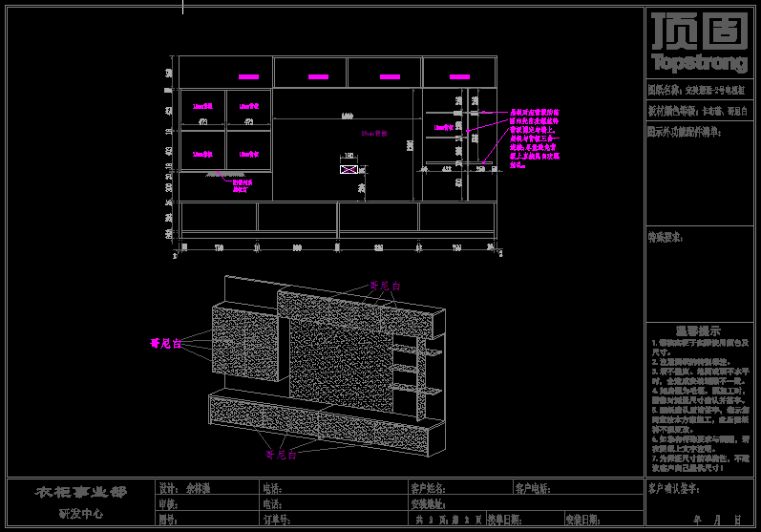The height and width of the screenshot is (532, 761).
Task: Select the 18mm背板 label in center panel
Action: point(374,133)
